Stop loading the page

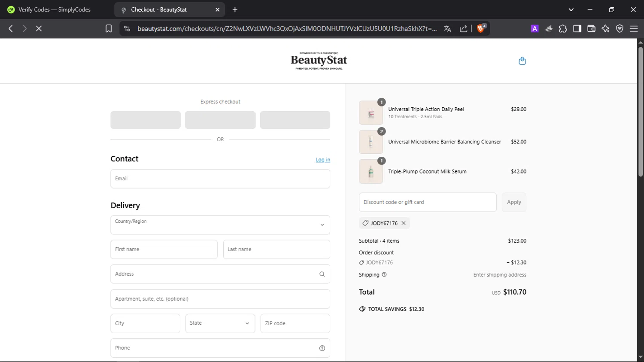pos(39,28)
